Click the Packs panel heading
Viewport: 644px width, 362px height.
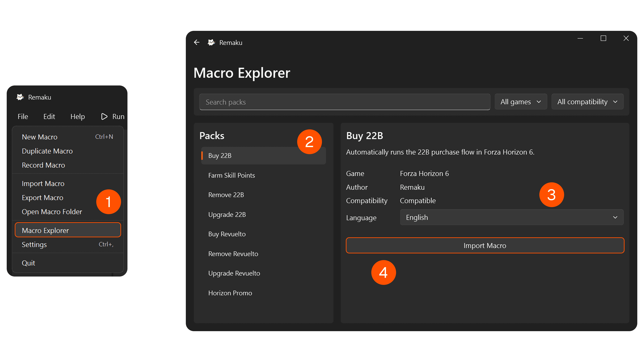[212, 136]
